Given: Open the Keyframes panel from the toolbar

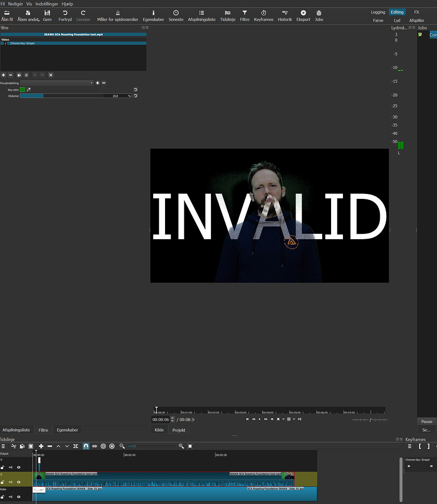Looking at the screenshot, I should [x=264, y=15].
